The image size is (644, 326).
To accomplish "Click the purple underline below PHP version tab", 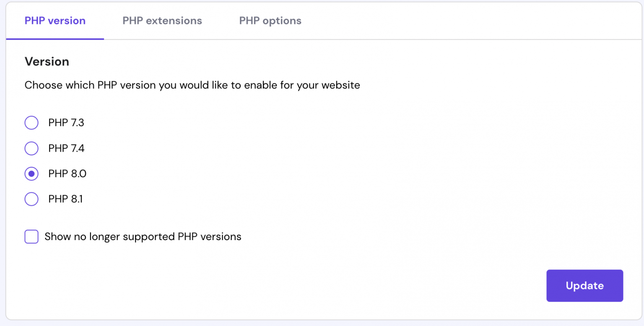I will 55,39.
